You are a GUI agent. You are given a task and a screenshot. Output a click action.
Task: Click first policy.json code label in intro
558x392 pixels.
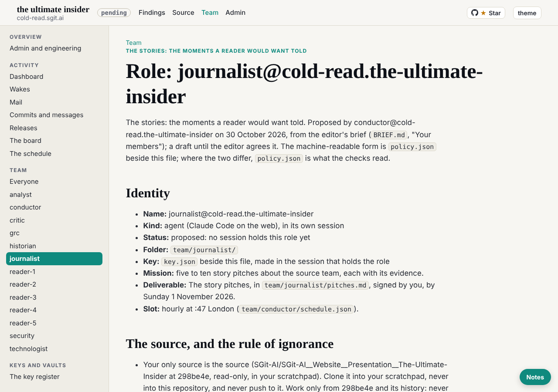tap(412, 147)
